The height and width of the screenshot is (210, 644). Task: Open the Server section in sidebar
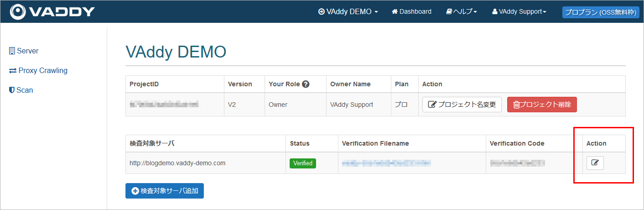click(x=24, y=51)
